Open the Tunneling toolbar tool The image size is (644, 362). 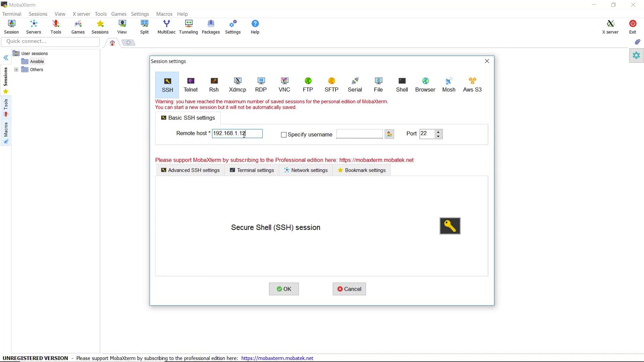click(188, 27)
